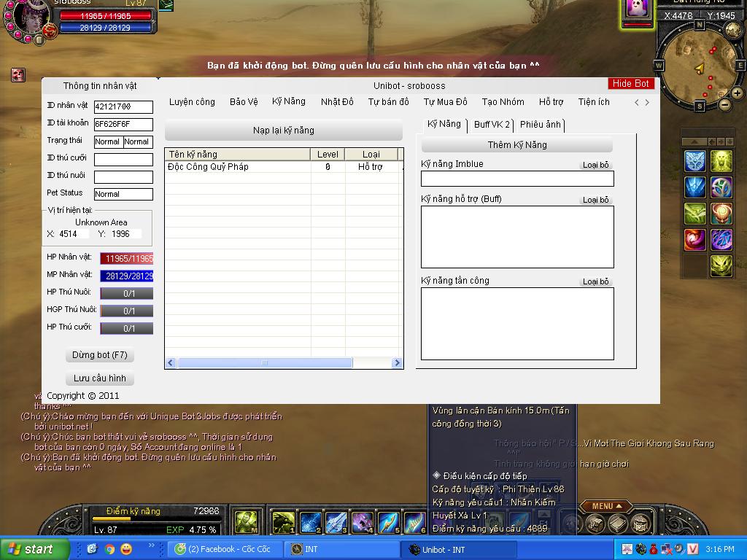Use the green slash skill
This screenshot has width=747, height=560.
point(695,214)
